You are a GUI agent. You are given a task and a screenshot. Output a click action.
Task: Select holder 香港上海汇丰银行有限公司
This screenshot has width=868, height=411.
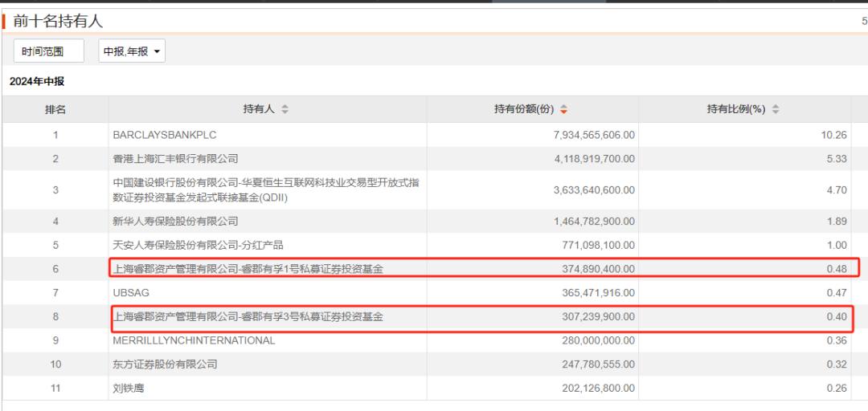(175, 159)
